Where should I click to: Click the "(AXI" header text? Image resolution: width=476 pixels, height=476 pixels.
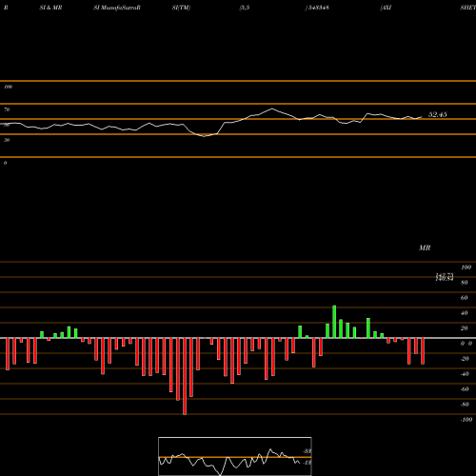pos(386,8)
